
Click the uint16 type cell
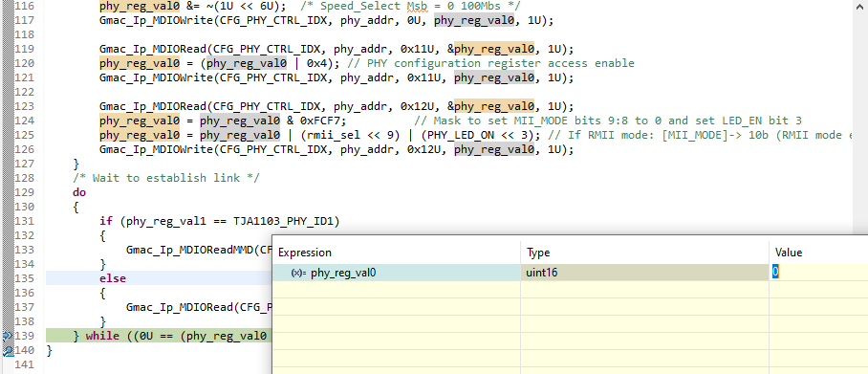coord(644,273)
